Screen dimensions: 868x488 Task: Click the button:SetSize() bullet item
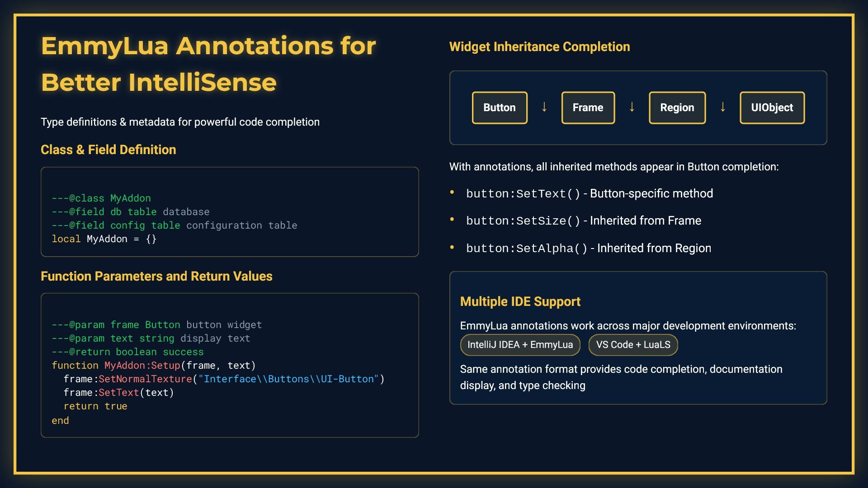[x=583, y=221]
